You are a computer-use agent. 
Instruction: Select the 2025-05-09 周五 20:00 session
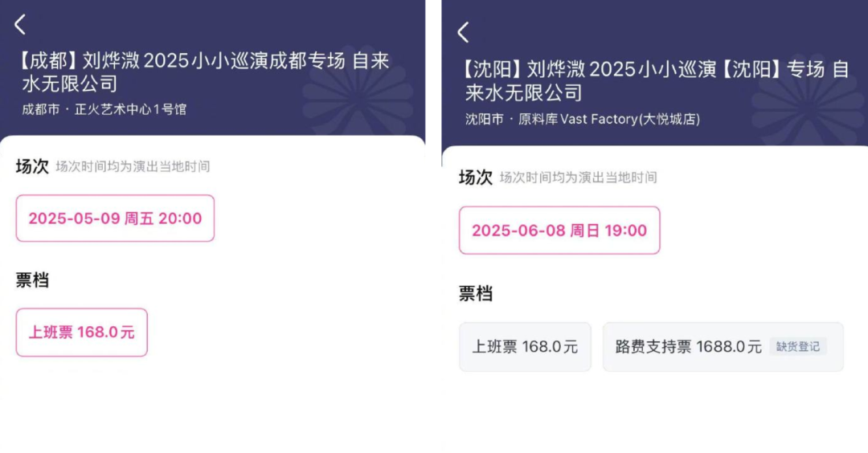pyautogui.click(x=115, y=218)
